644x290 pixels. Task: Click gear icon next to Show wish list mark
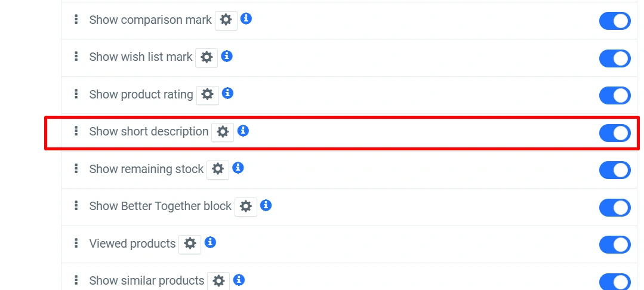click(x=207, y=57)
